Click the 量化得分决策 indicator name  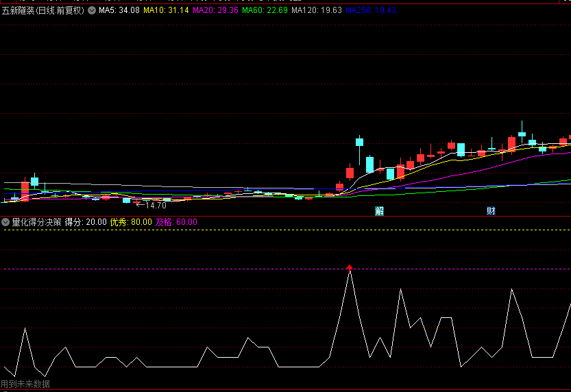coord(36,222)
